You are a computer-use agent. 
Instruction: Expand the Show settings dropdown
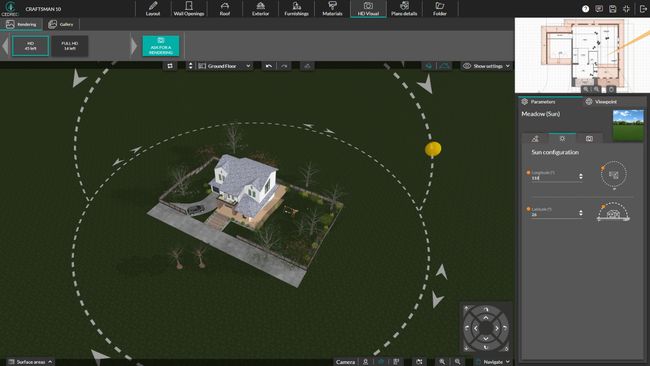click(x=486, y=66)
